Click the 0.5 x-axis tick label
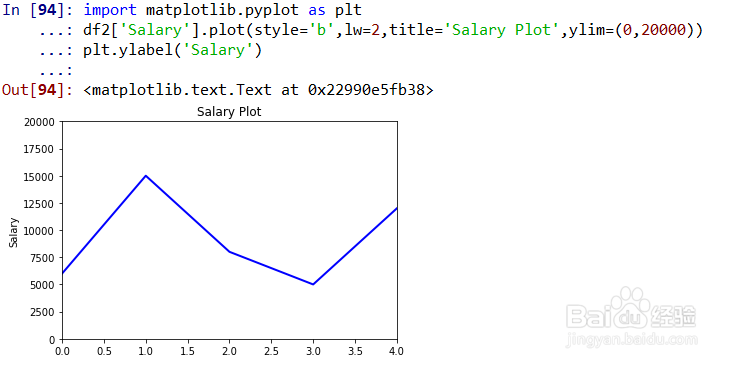 point(104,351)
